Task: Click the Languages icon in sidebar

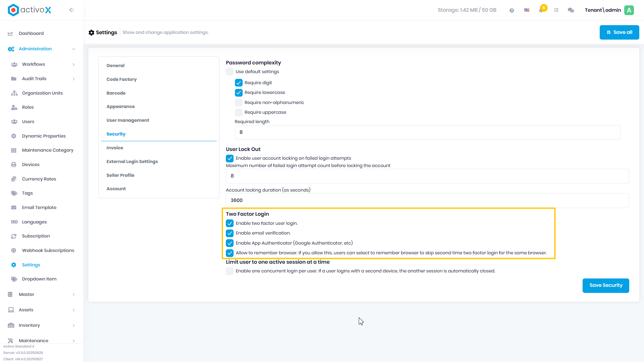Action: click(x=14, y=222)
